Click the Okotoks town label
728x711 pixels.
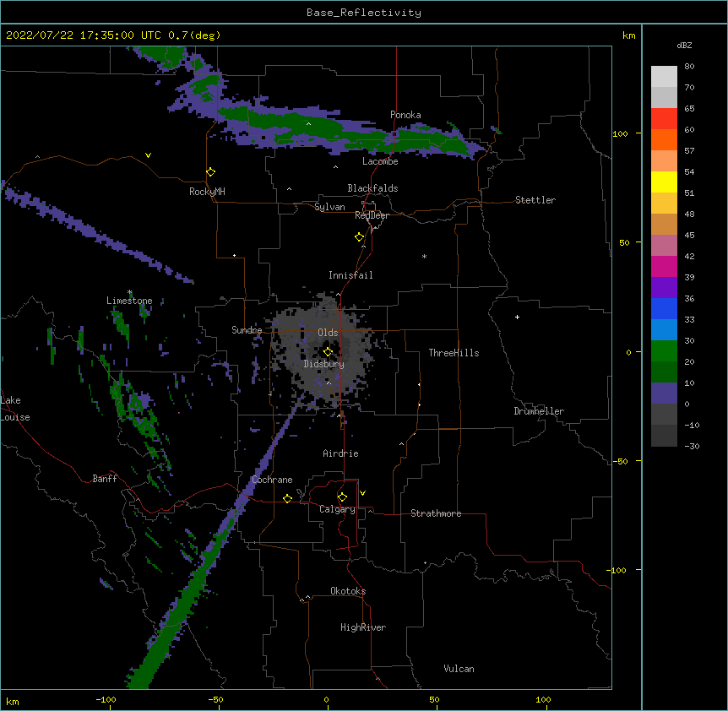(x=348, y=591)
